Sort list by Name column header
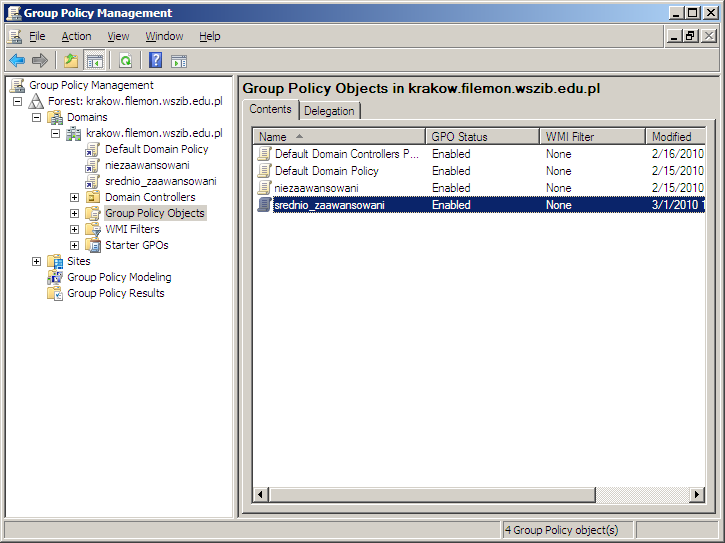 coord(339,137)
